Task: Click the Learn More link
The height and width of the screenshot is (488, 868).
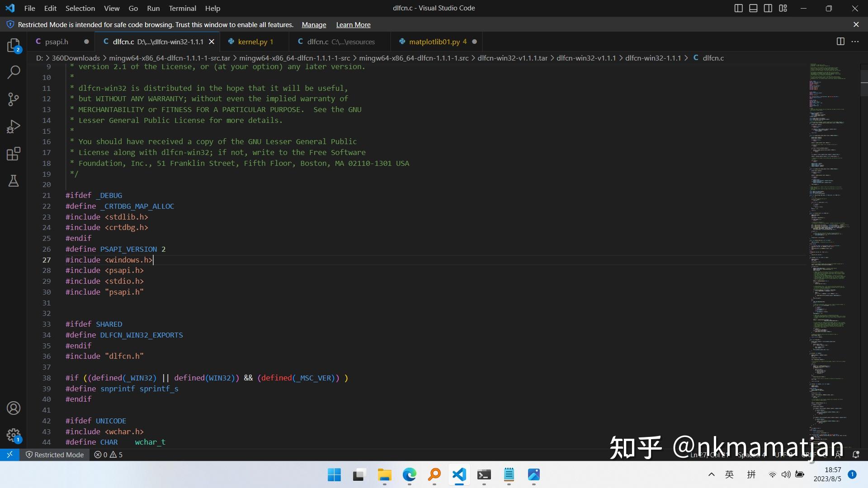Action: pyautogui.click(x=353, y=25)
